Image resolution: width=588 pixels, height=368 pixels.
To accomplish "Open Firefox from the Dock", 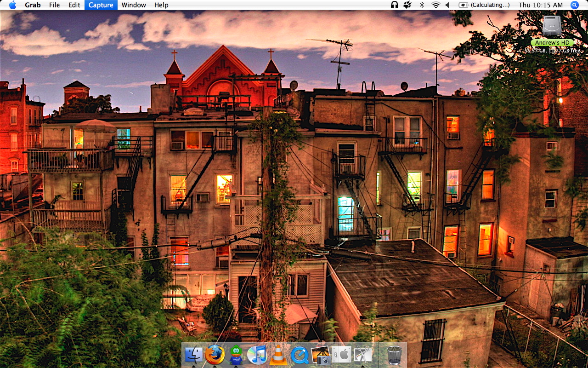I will 215,355.
